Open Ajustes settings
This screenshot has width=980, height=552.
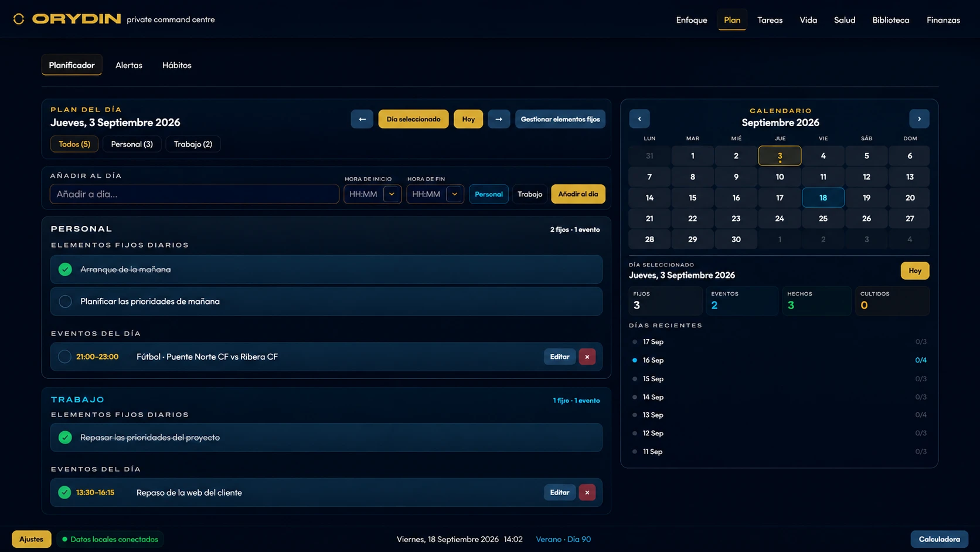click(32, 539)
